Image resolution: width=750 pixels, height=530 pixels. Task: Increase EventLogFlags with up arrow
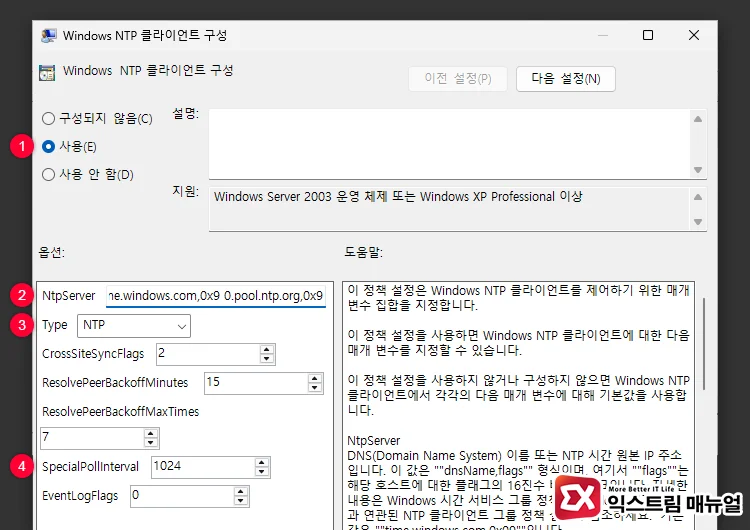tap(241, 492)
